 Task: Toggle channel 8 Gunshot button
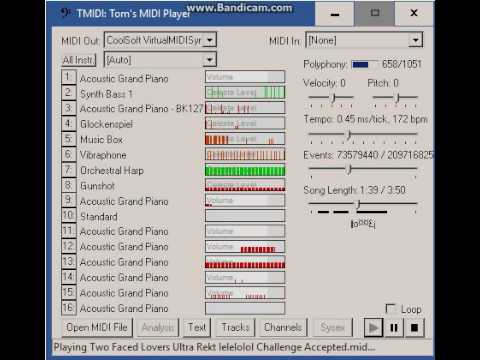pyautogui.click(x=69, y=185)
